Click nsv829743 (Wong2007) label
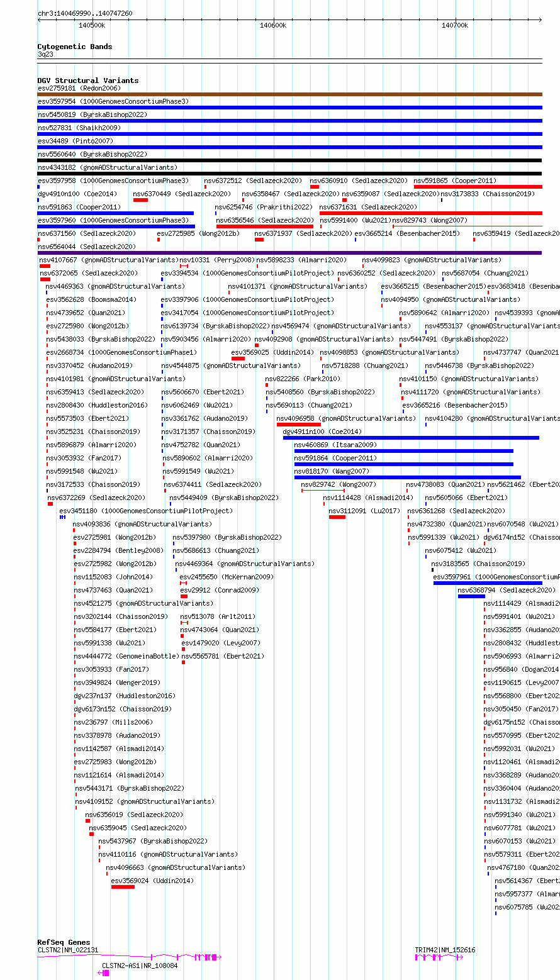The height and width of the screenshot is (980, 560). (430, 220)
